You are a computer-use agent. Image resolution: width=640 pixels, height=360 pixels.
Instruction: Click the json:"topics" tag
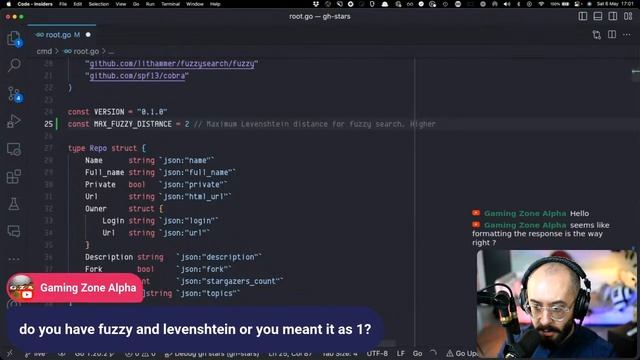click(208, 293)
